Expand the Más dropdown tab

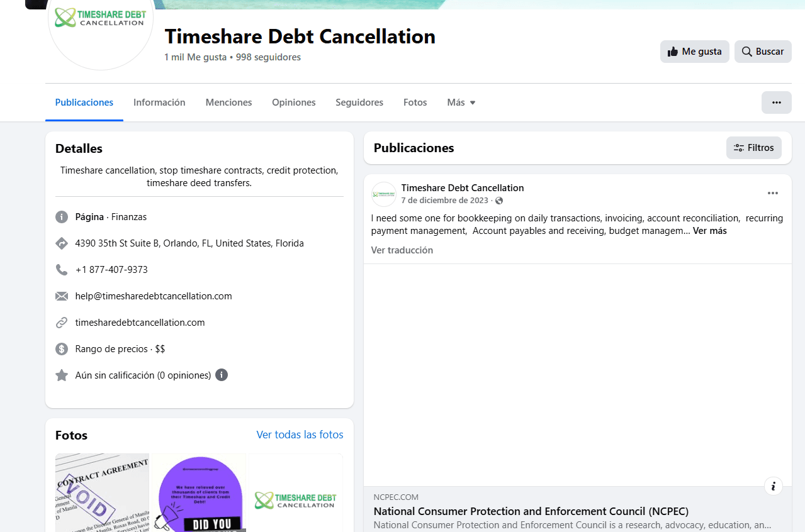tap(461, 103)
